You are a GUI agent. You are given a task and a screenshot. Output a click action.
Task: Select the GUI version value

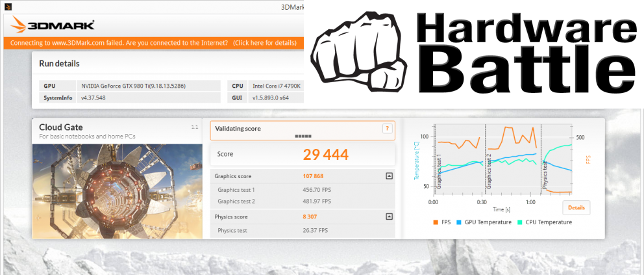tap(270, 98)
